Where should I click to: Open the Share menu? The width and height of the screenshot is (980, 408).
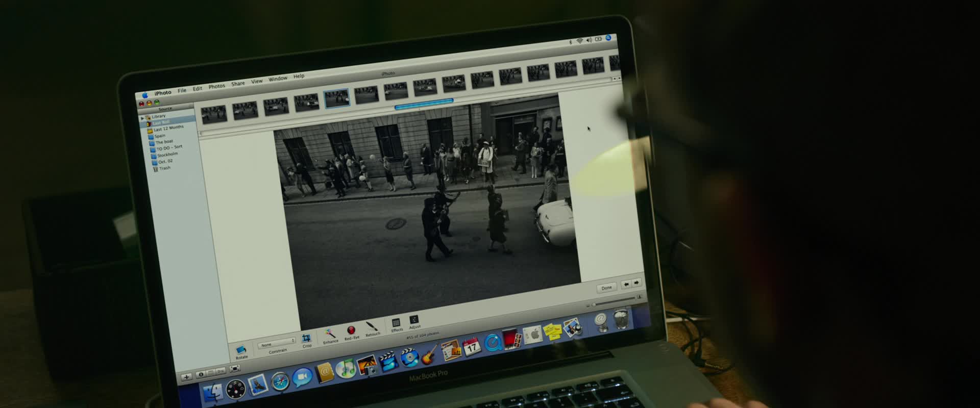pyautogui.click(x=238, y=84)
